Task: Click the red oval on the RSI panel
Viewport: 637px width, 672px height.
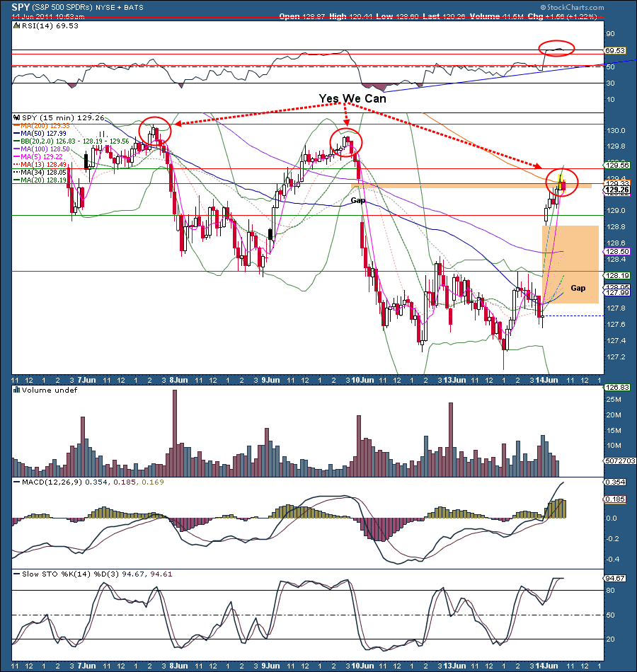Action: (x=556, y=49)
